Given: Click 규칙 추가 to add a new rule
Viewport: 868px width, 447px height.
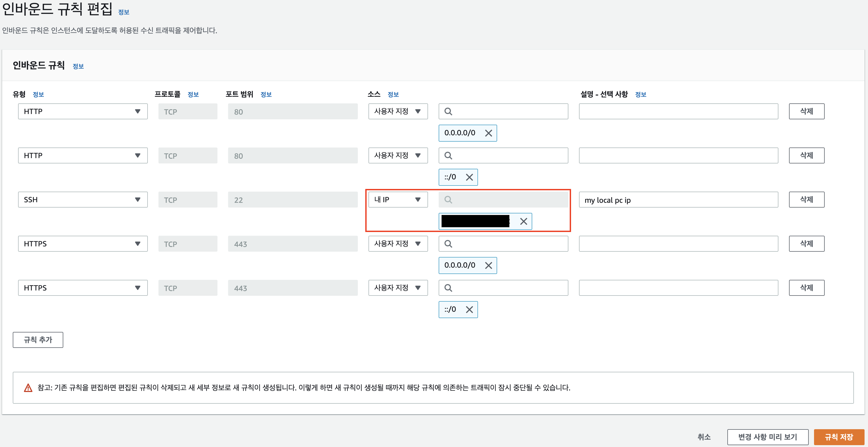Looking at the screenshot, I should pyautogui.click(x=38, y=340).
